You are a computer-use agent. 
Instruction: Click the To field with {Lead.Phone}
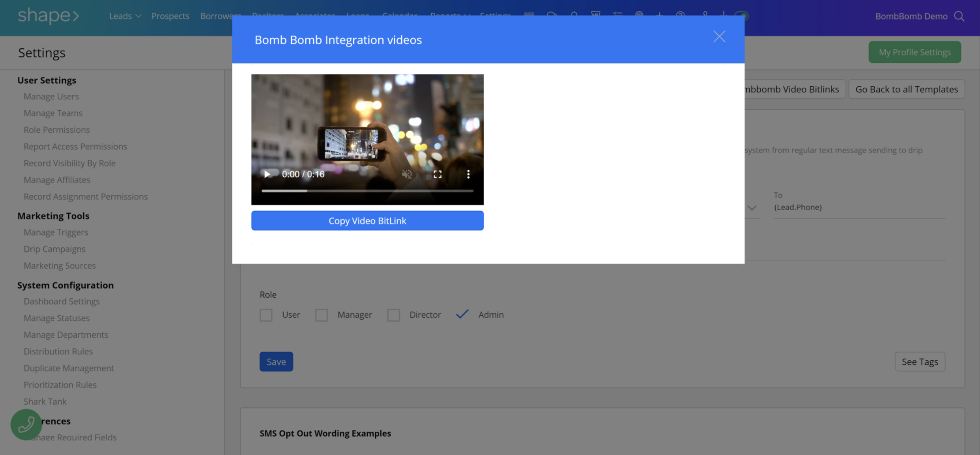point(859,207)
